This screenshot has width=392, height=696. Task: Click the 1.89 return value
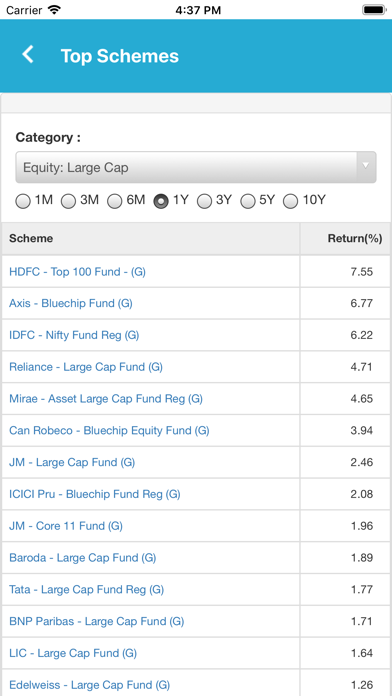pyautogui.click(x=362, y=558)
